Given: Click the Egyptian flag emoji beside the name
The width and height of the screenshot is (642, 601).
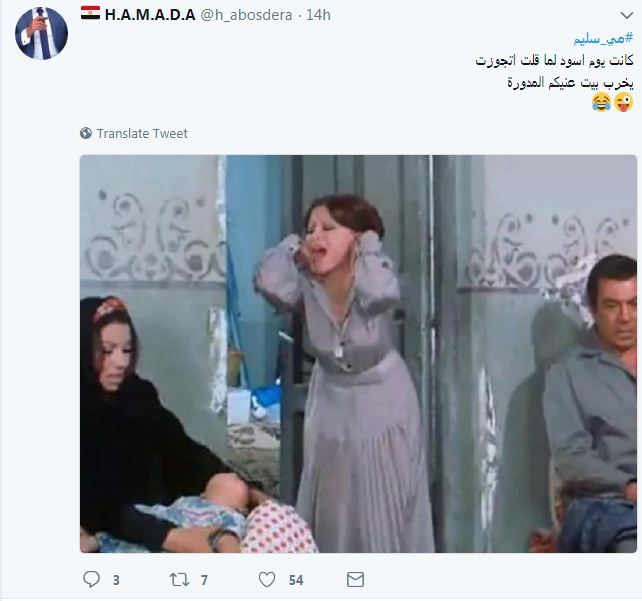Looking at the screenshot, I should click(x=90, y=13).
